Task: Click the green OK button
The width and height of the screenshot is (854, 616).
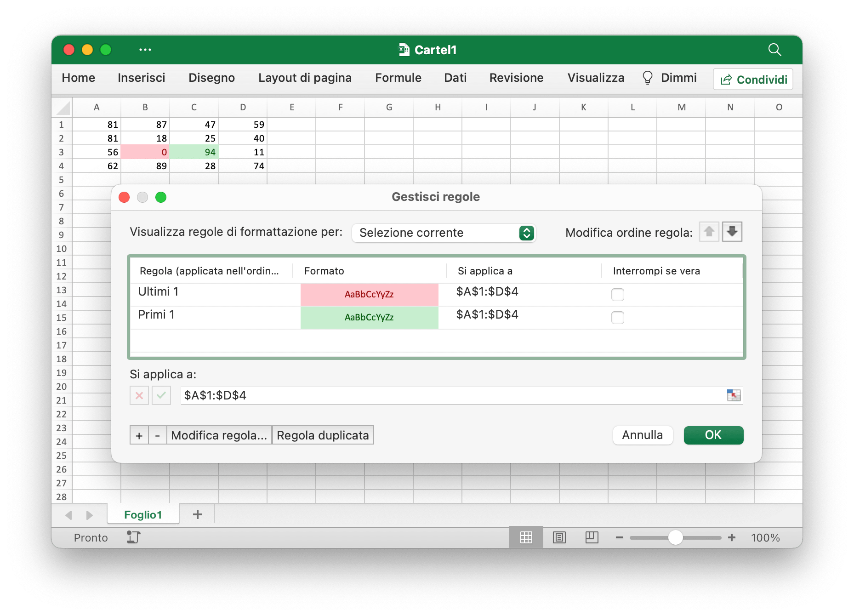Action: tap(713, 435)
